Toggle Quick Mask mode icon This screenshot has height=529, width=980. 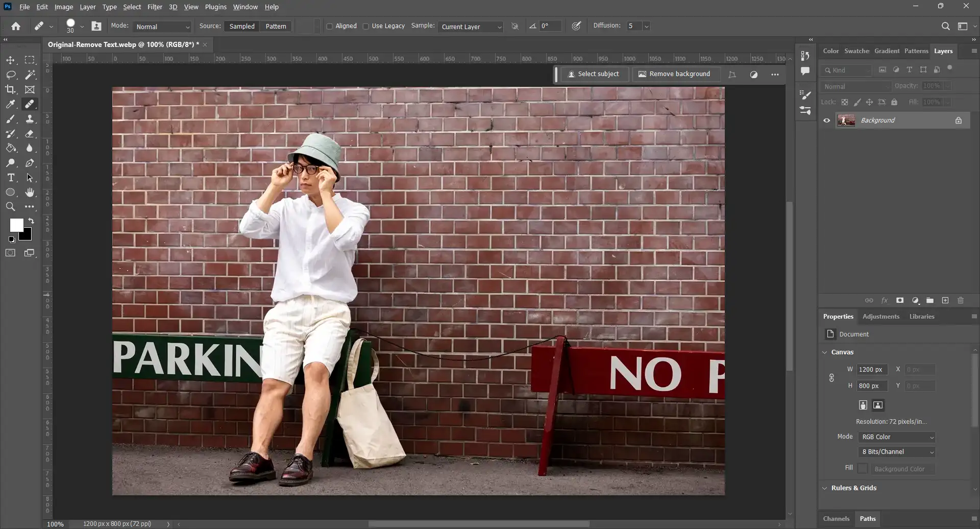(10, 253)
